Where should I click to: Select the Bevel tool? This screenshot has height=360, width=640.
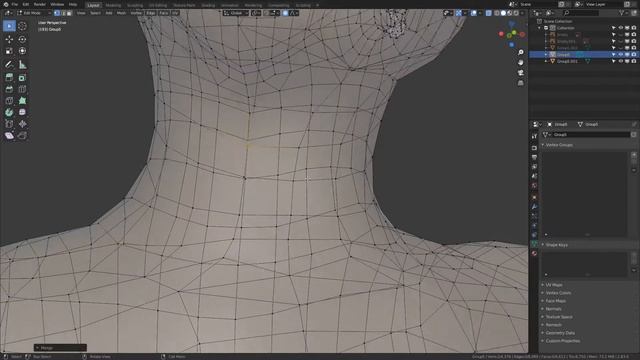point(9,89)
